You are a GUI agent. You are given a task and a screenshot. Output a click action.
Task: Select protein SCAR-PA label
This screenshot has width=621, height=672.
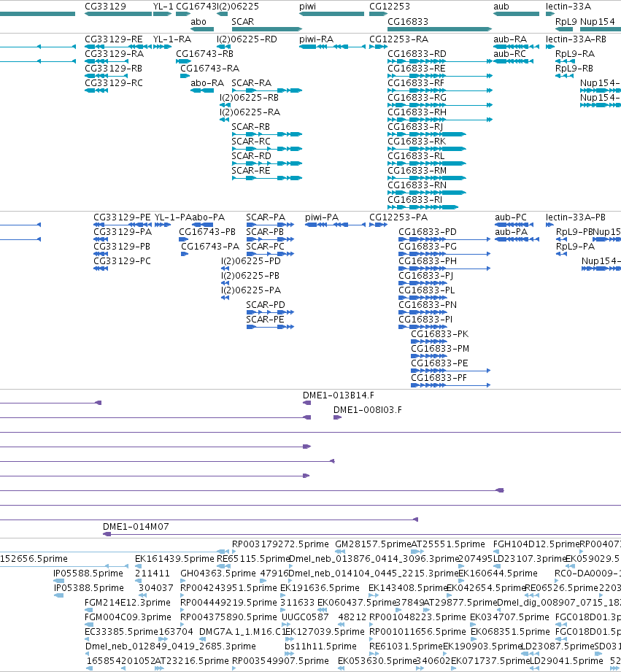pyautogui.click(x=266, y=217)
